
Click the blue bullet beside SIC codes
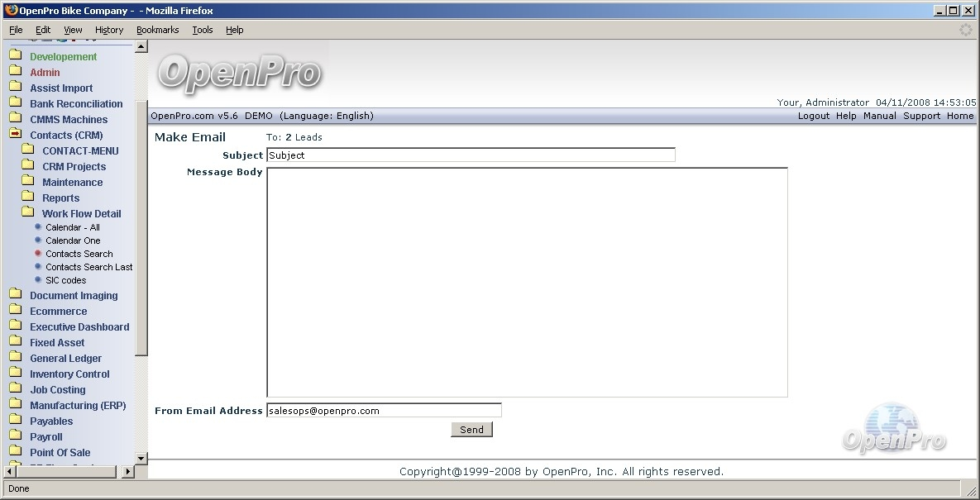click(38, 280)
